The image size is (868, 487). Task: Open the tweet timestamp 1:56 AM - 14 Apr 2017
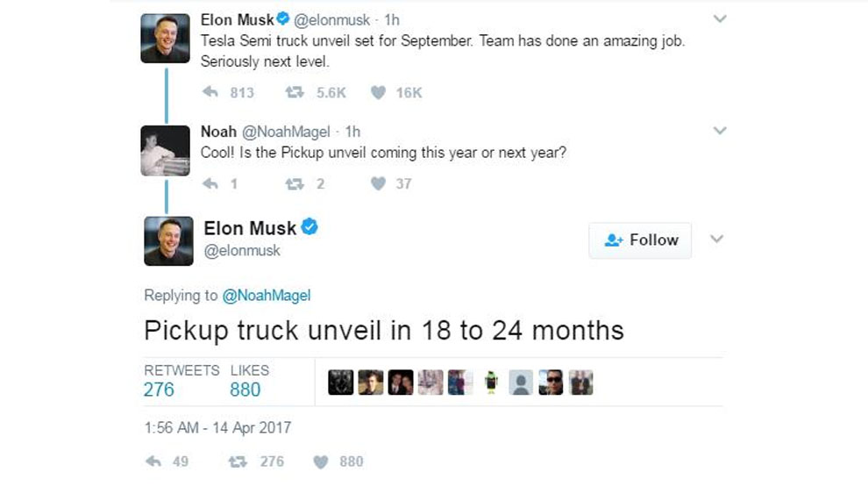[217, 428]
